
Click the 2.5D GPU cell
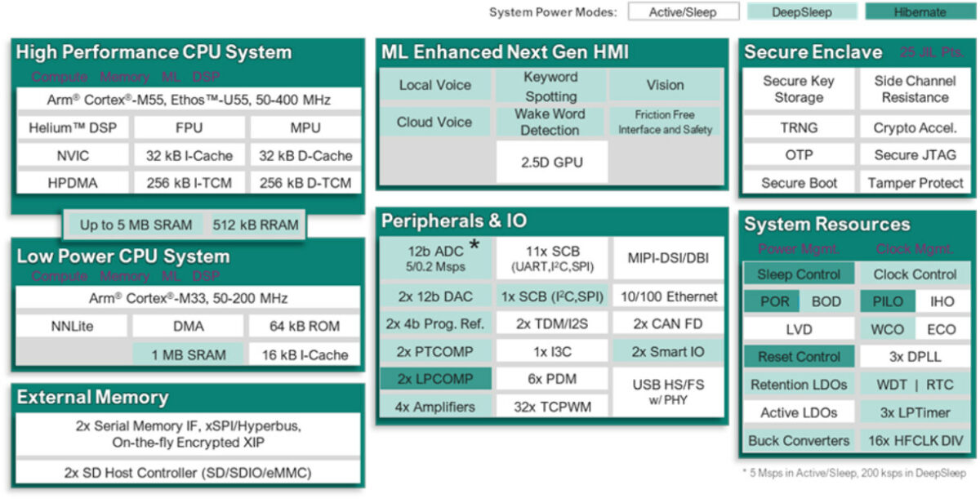(x=550, y=161)
